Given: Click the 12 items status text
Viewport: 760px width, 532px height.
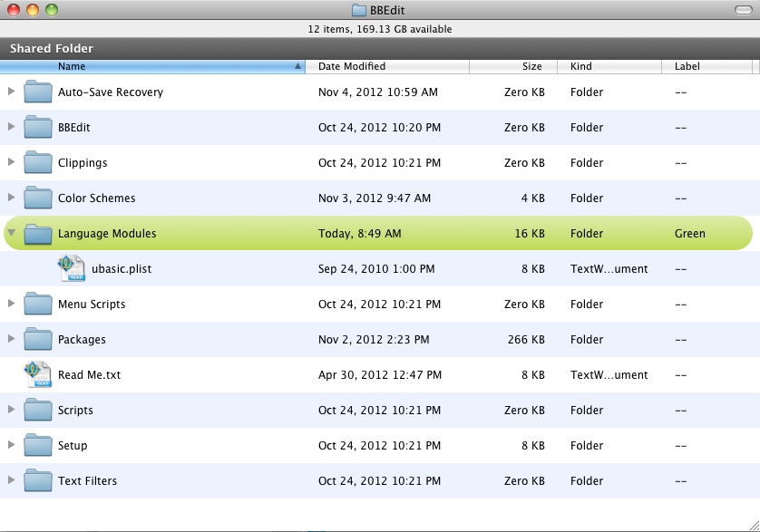Looking at the screenshot, I should click(x=379, y=29).
